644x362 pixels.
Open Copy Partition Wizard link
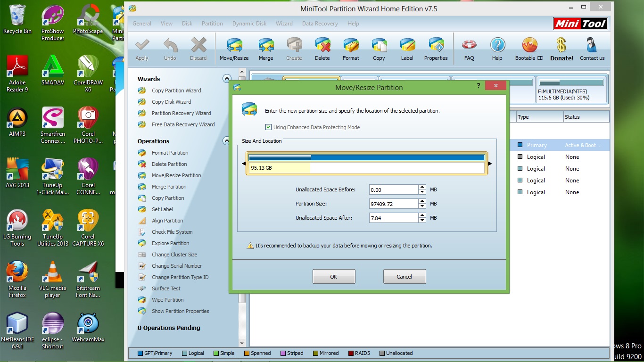click(x=176, y=90)
